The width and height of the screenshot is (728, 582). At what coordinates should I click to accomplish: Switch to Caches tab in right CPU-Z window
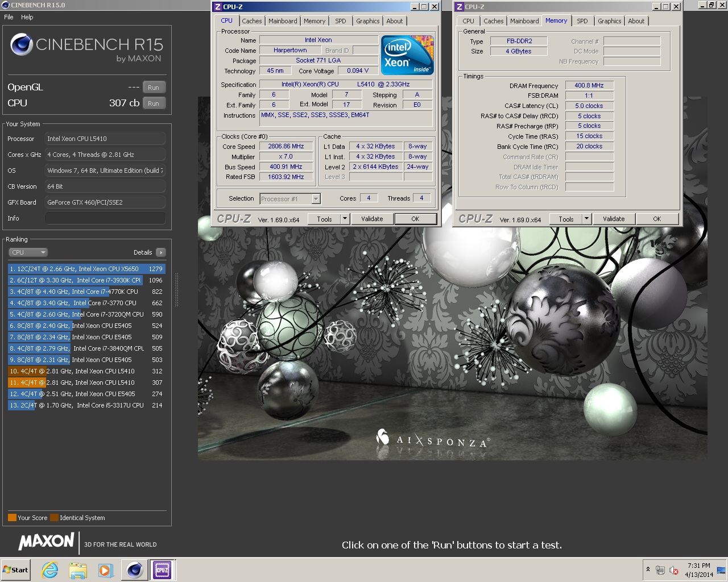494,21
